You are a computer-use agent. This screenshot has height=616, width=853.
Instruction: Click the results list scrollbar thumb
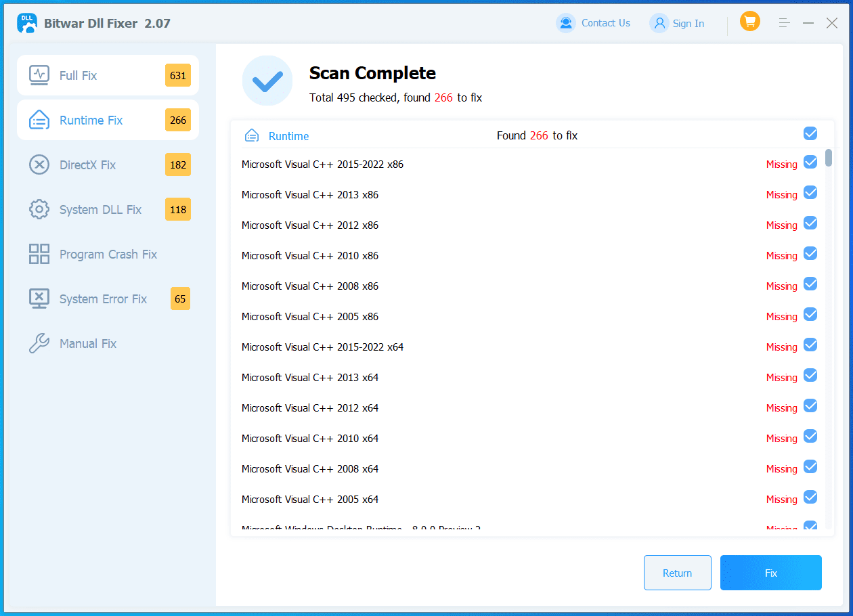(829, 158)
